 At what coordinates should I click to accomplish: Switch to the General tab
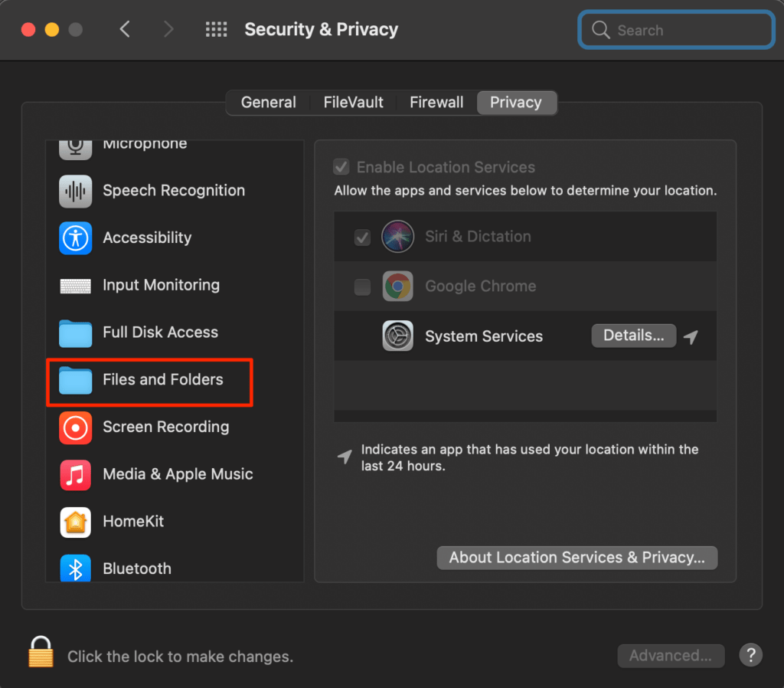(268, 102)
